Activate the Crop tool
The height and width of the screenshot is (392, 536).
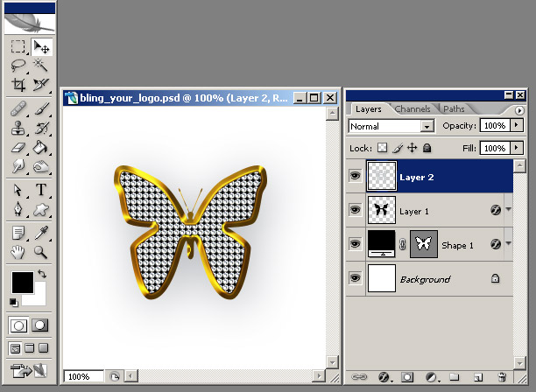coord(18,84)
